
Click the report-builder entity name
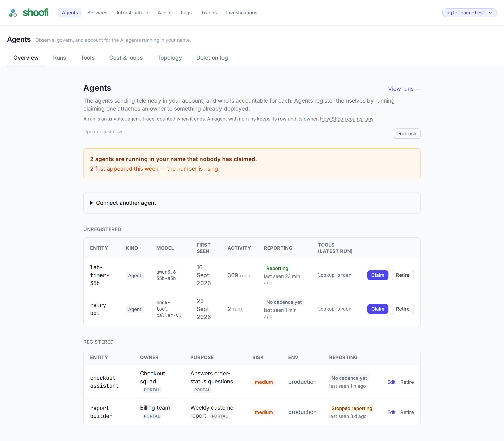click(x=101, y=412)
